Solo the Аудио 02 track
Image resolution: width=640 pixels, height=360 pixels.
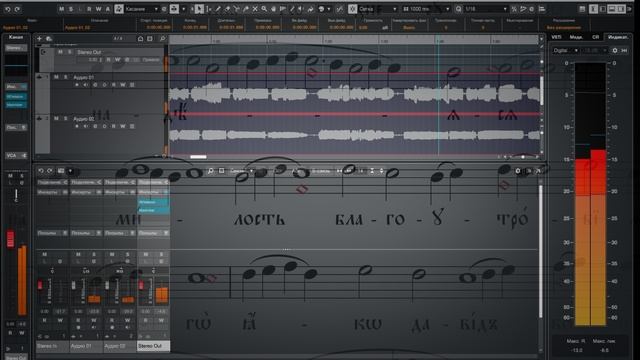66,118
